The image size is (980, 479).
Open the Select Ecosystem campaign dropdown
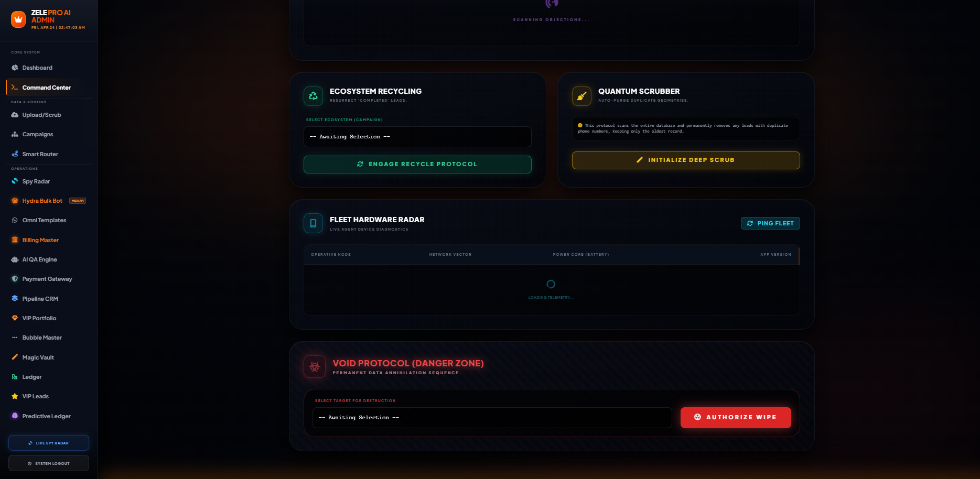417,137
